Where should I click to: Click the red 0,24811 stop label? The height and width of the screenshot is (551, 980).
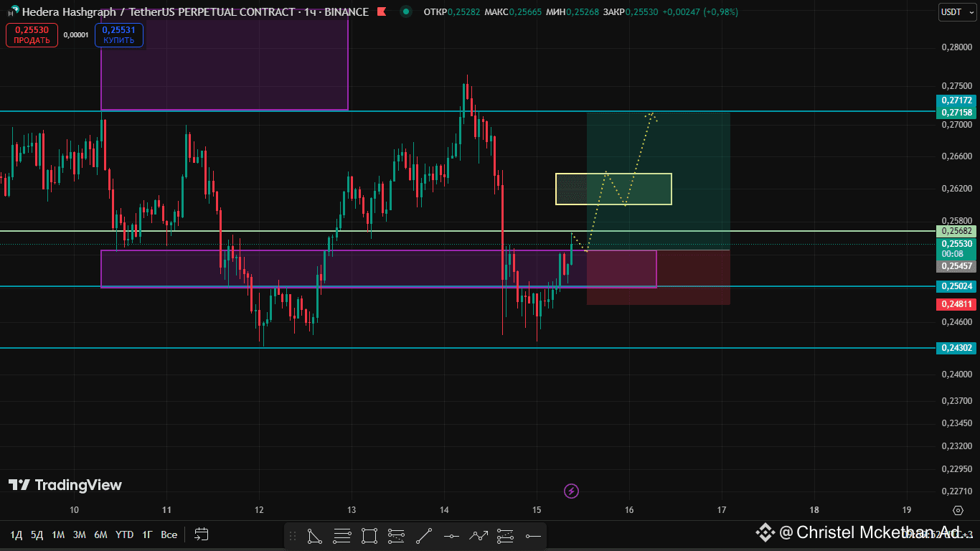click(957, 304)
